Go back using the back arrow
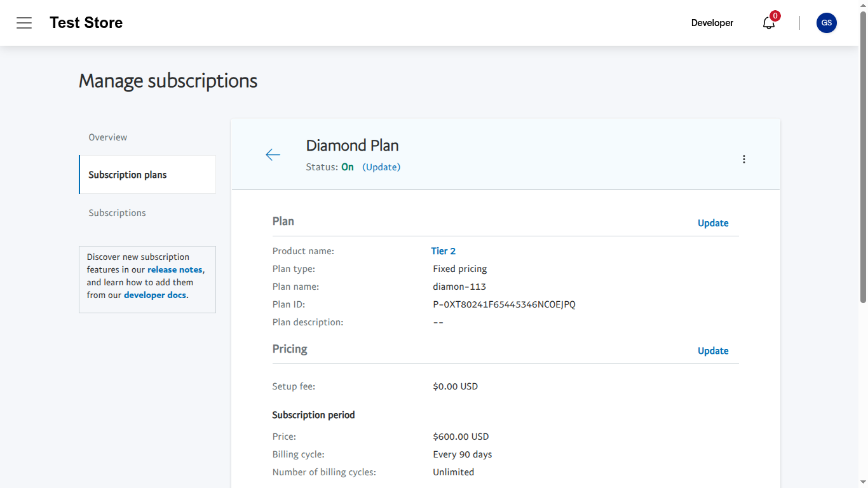 pos(273,154)
